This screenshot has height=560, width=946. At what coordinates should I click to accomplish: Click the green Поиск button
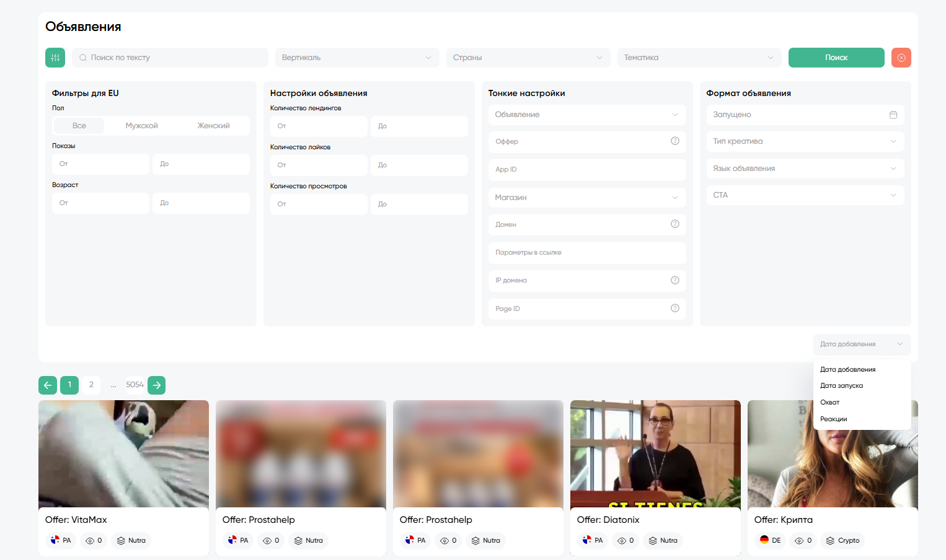836,57
